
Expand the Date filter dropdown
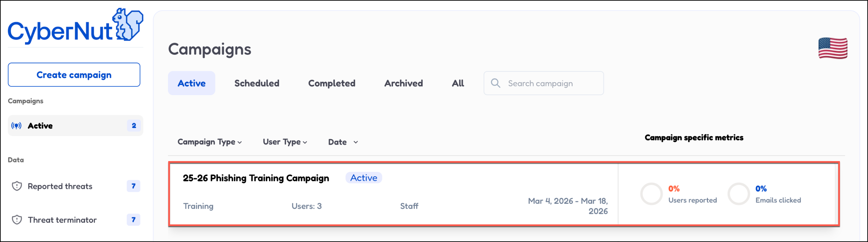343,142
